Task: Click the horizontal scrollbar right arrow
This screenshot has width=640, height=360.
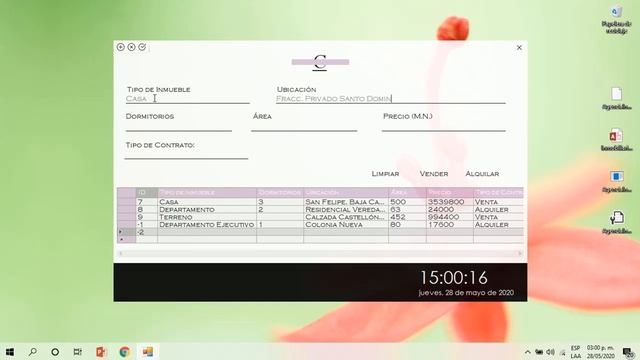Action: (x=520, y=253)
